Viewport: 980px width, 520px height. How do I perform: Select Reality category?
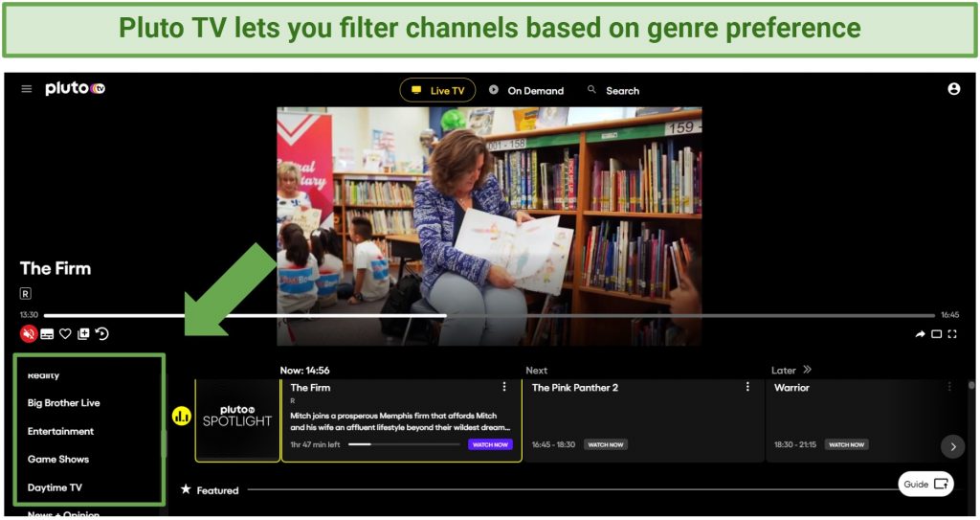click(x=43, y=374)
